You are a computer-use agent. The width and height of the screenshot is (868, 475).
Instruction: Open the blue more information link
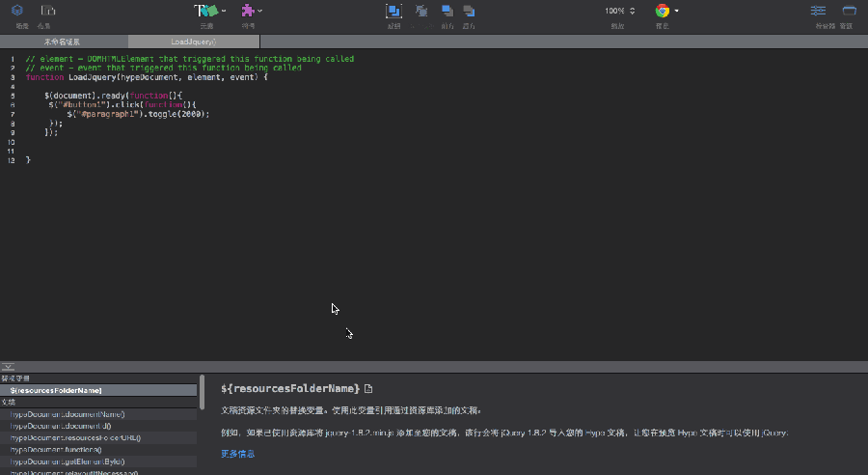tap(237, 453)
